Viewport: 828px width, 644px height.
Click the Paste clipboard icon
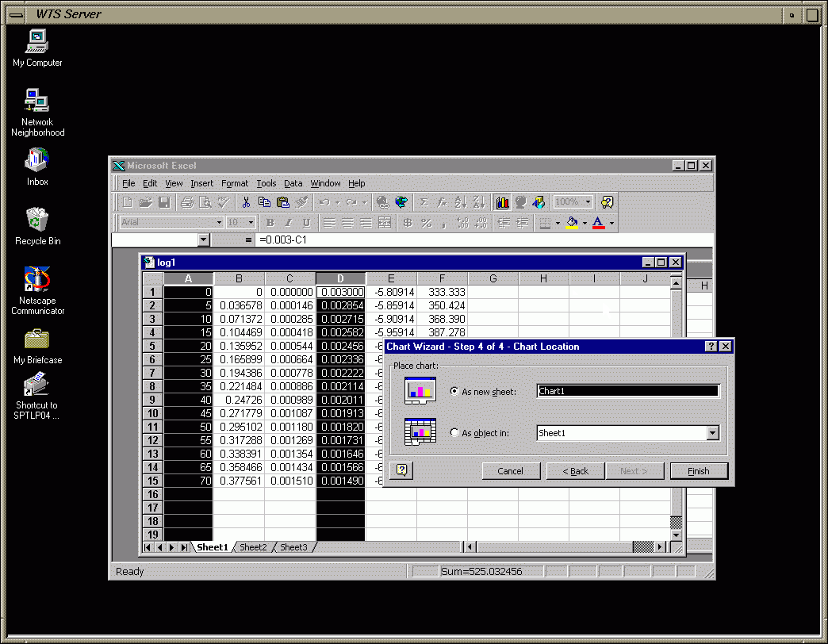283,202
